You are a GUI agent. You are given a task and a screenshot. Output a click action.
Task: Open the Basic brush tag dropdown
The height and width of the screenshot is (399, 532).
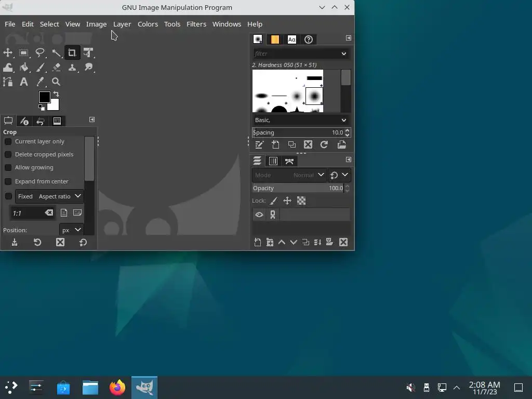pyautogui.click(x=301, y=120)
